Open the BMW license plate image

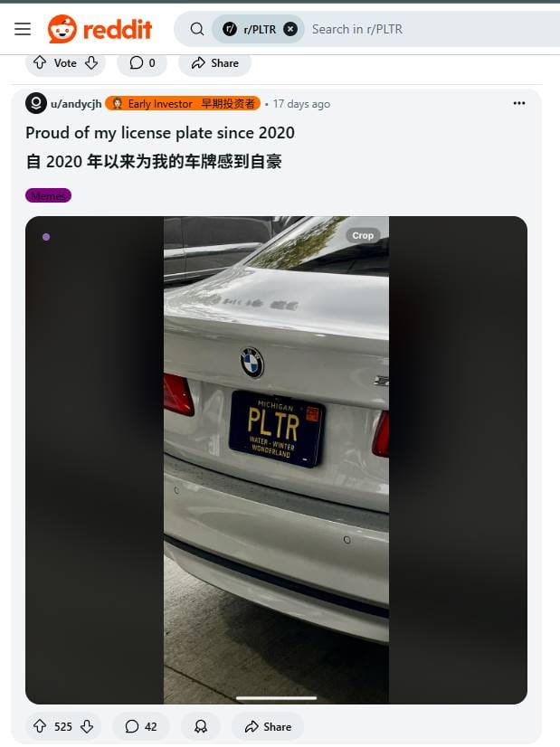tap(277, 460)
